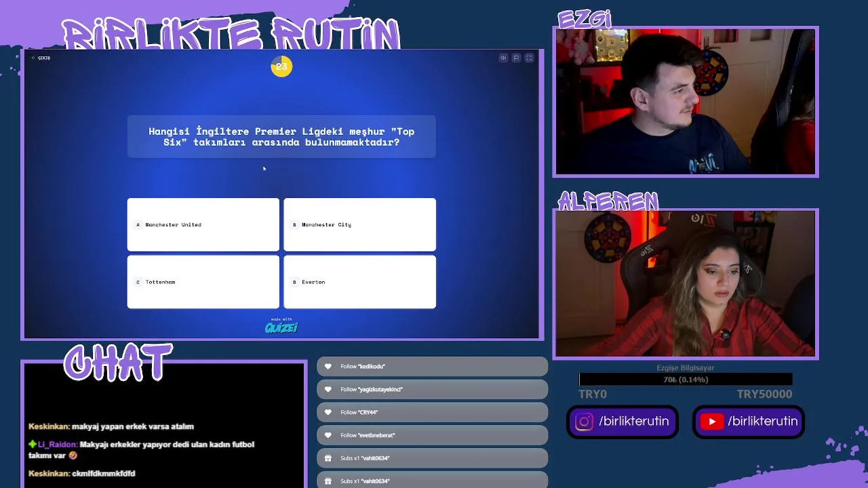Click the Li_Raidon username in chat
The height and width of the screenshot is (488, 868).
pyautogui.click(x=58, y=445)
